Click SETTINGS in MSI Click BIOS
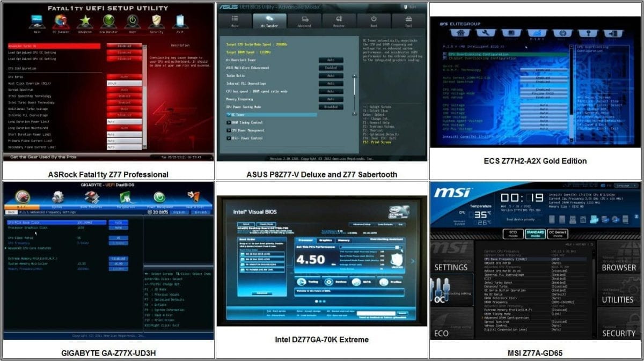Screen dimensions: 644x361 click(452, 268)
